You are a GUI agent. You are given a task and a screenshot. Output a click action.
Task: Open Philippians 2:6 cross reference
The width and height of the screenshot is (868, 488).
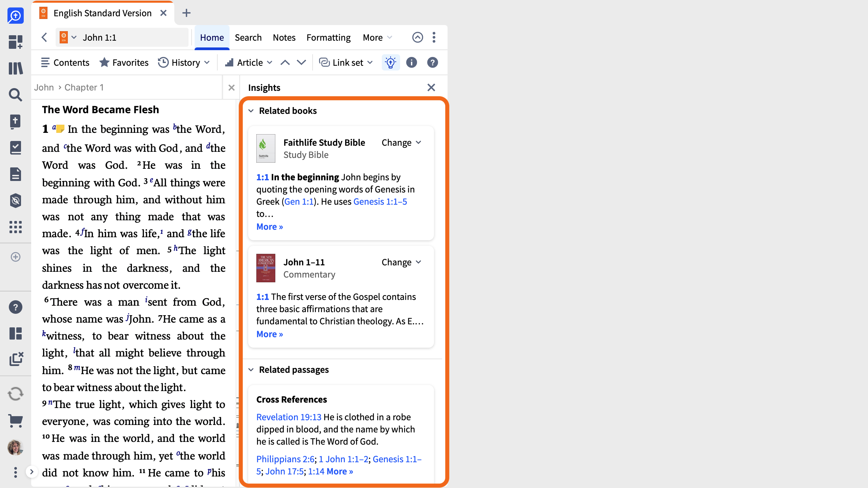click(285, 459)
